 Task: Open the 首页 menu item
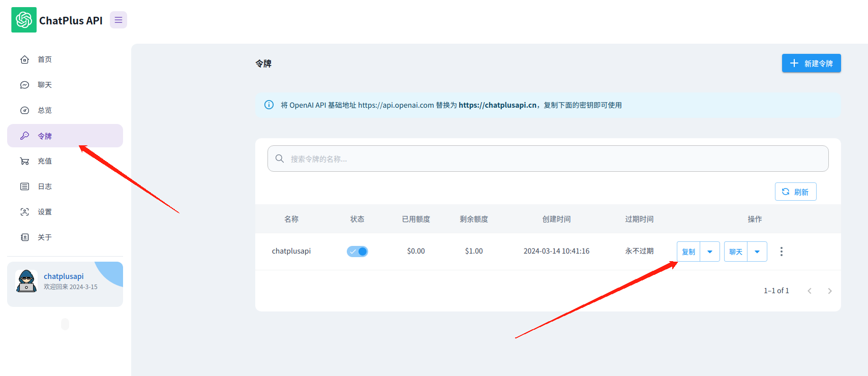[x=65, y=59]
